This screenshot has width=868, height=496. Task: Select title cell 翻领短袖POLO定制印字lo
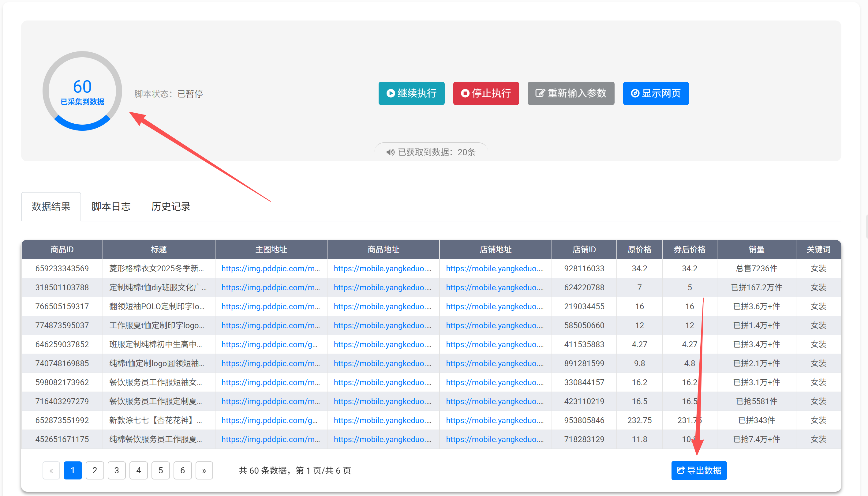(159, 306)
